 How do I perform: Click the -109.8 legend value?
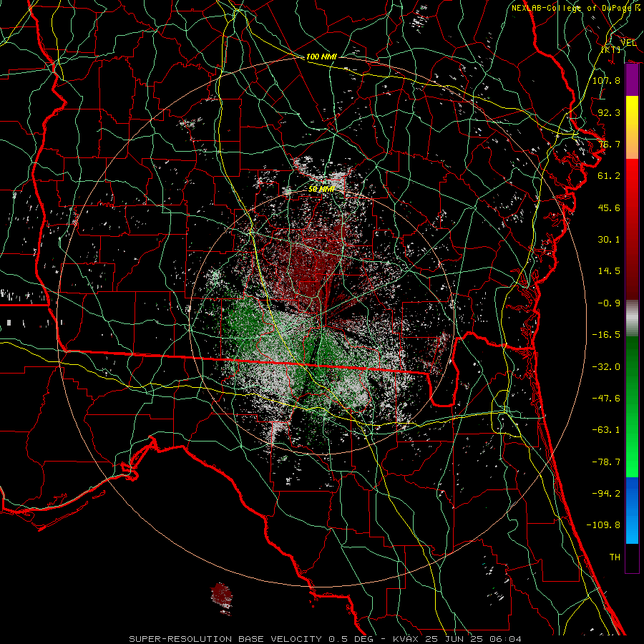[x=603, y=525]
